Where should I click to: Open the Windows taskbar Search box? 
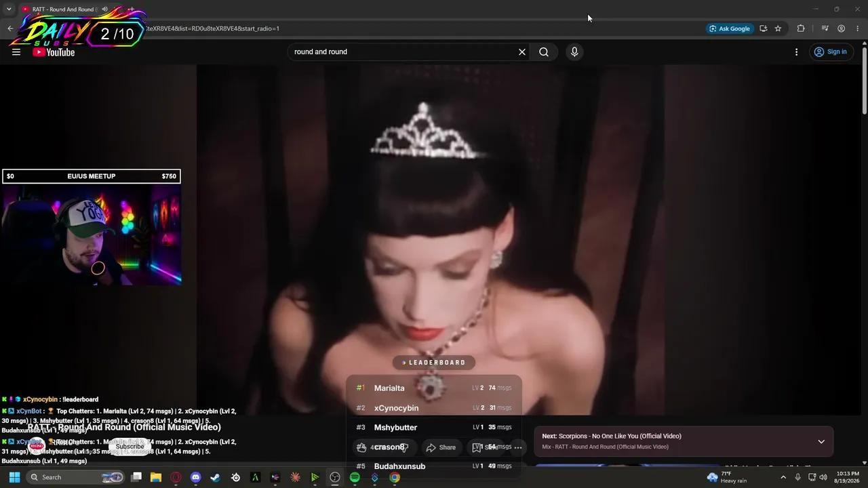coord(76,477)
